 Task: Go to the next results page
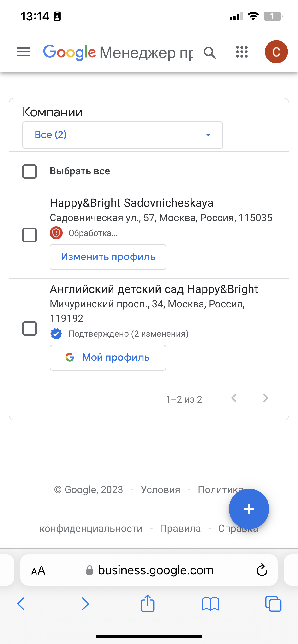266,398
